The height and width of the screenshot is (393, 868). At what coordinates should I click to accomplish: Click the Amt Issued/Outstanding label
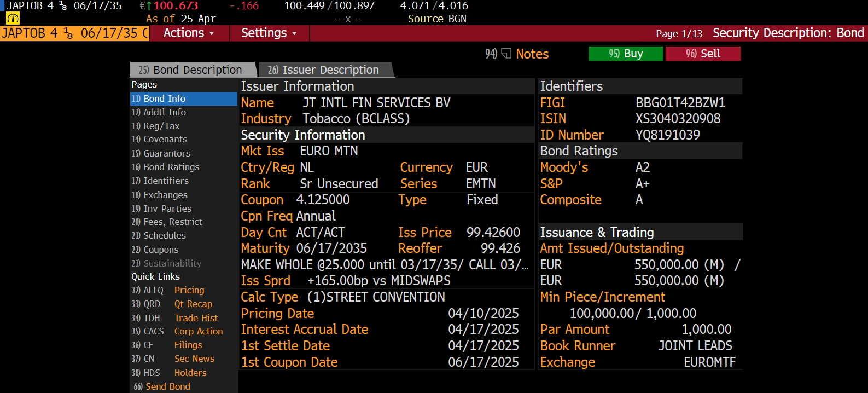[x=612, y=248]
